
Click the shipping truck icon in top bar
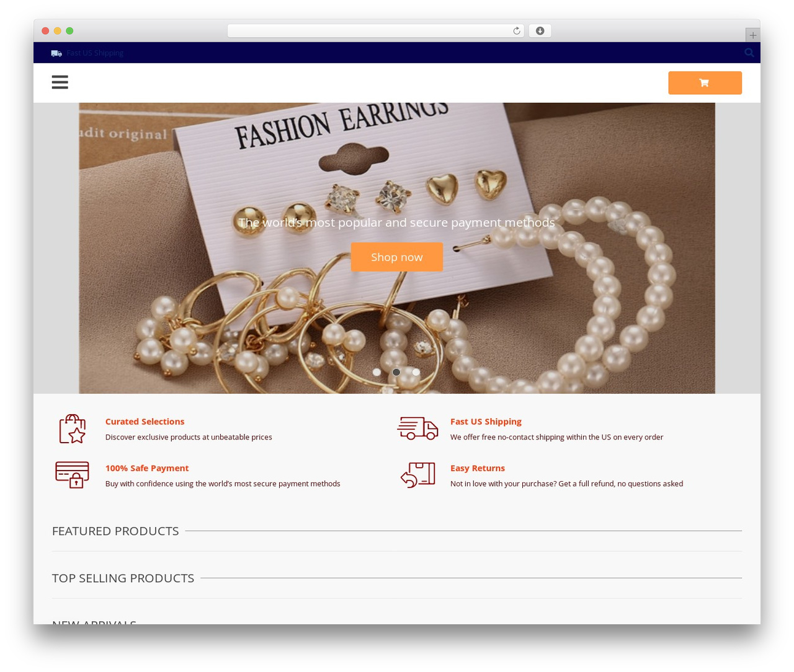pos(56,53)
